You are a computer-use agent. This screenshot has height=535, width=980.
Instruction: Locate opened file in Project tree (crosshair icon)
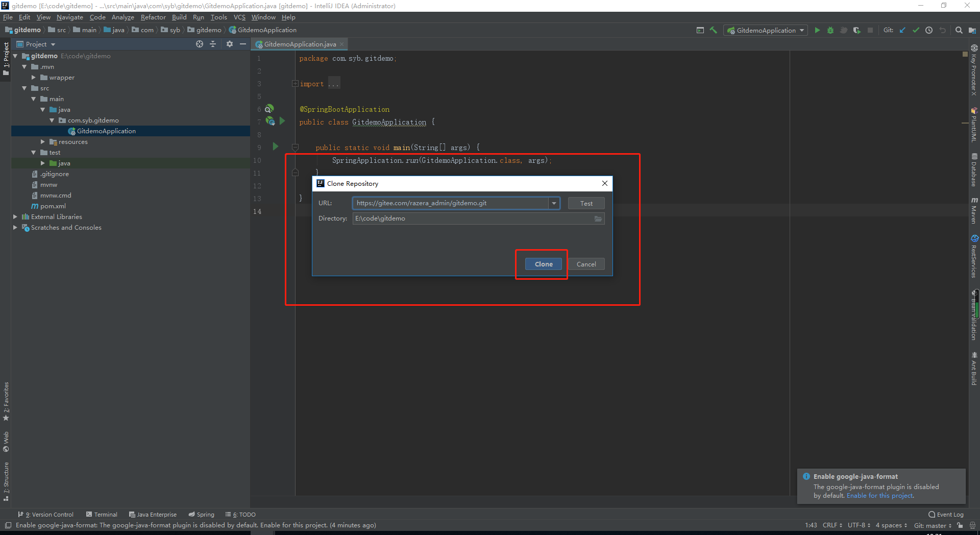(200, 44)
